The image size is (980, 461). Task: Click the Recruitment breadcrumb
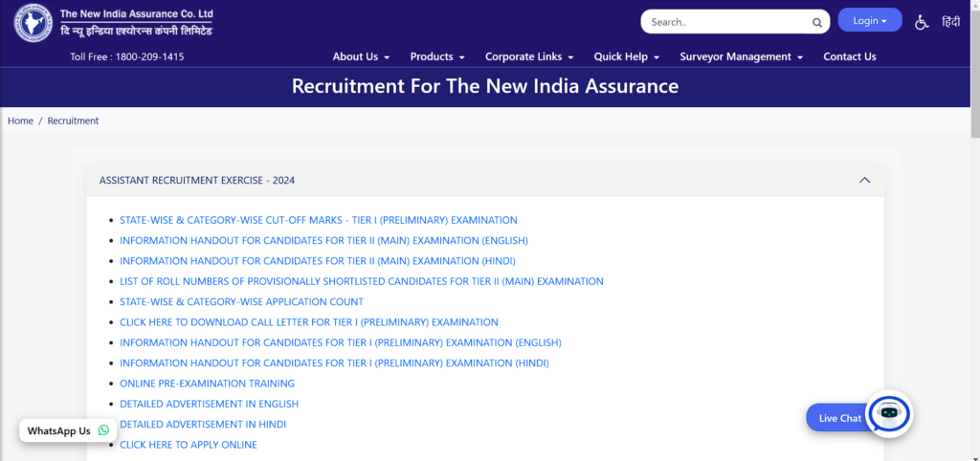pos(73,121)
